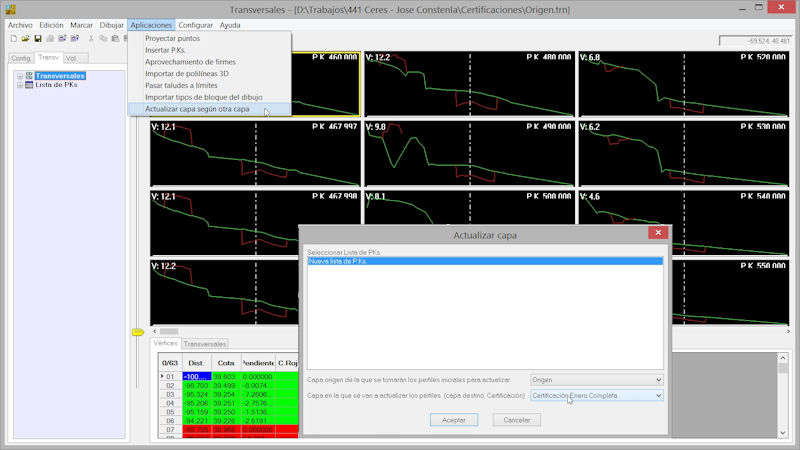This screenshot has height=450, width=800.
Task: Click the Save floppy disk icon
Action: 38,38
